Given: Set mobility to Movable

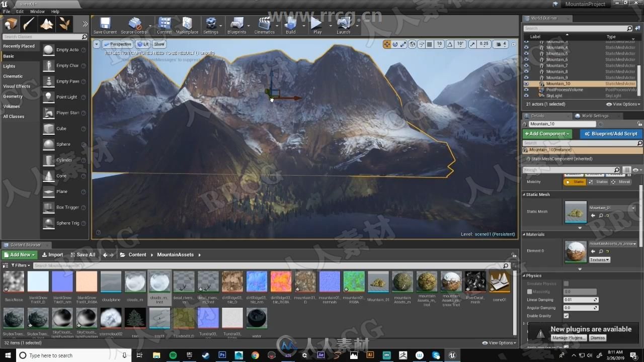Looking at the screenshot, I should [620, 182].
